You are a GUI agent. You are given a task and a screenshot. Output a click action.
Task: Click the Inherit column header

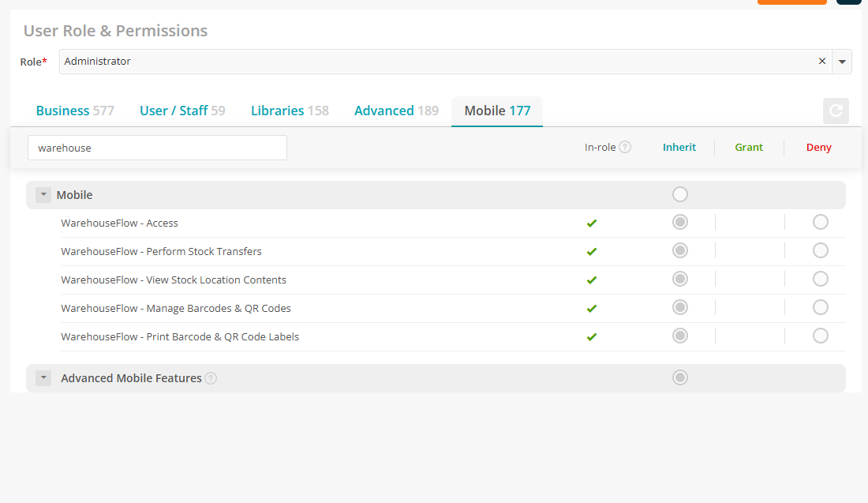pos(679,148)
